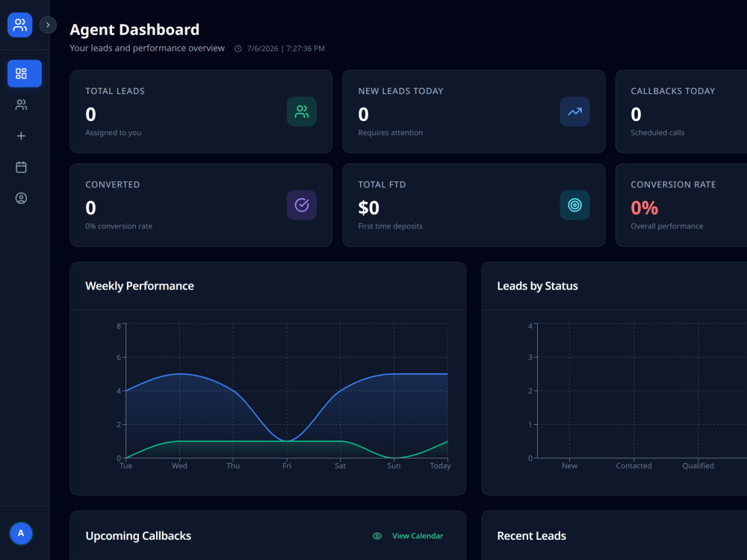Click the 'Scheduled calls' subtitle
Screen dimensions: 747x560
657,133
